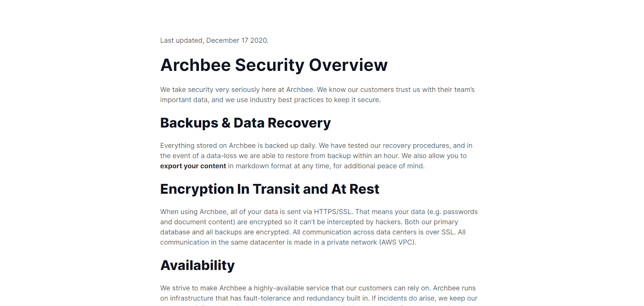The width and height of the screenshot is (644, 306).
Task: Click the "Archbee Security Overview" main title
Action: click(274, 65)
